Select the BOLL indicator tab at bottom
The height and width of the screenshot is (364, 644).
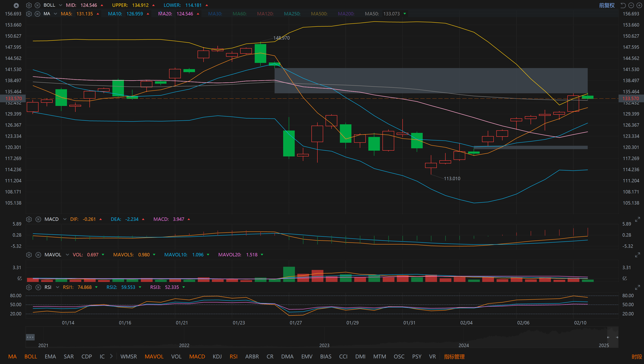tap(31, 356)
